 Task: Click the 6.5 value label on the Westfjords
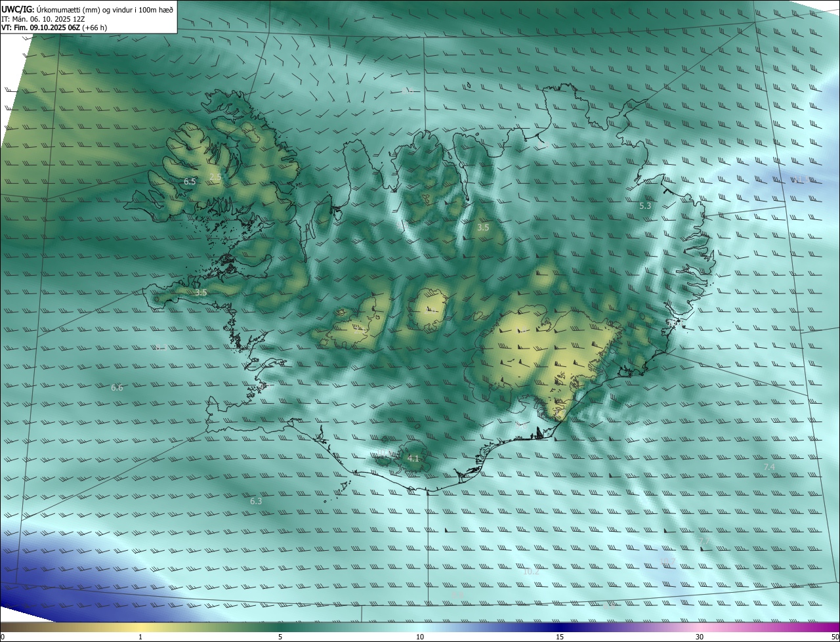(190, 181)
